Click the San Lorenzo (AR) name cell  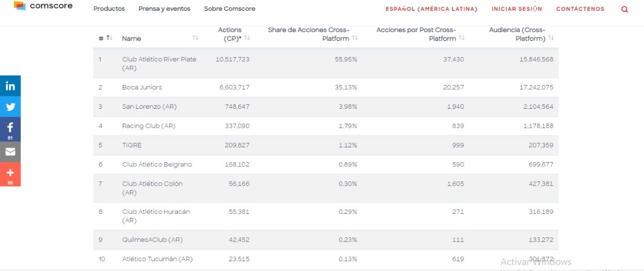point(149,107)
